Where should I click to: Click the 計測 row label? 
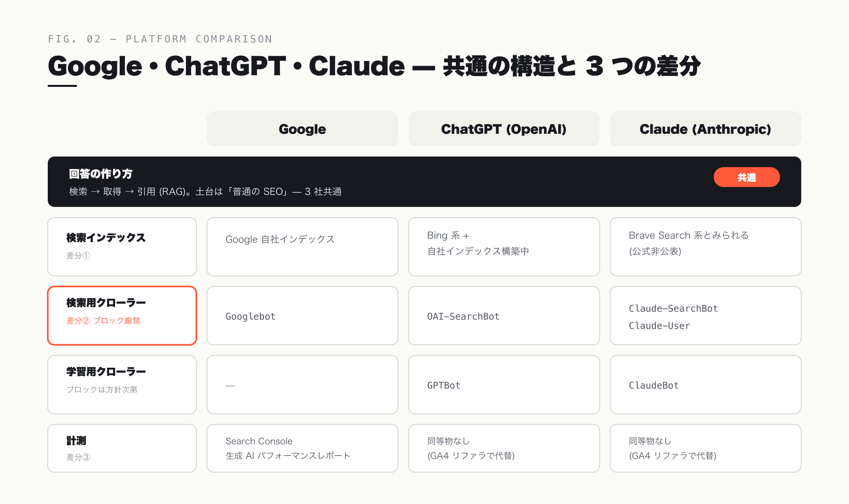pyautogui.click(x=76, y=441)
